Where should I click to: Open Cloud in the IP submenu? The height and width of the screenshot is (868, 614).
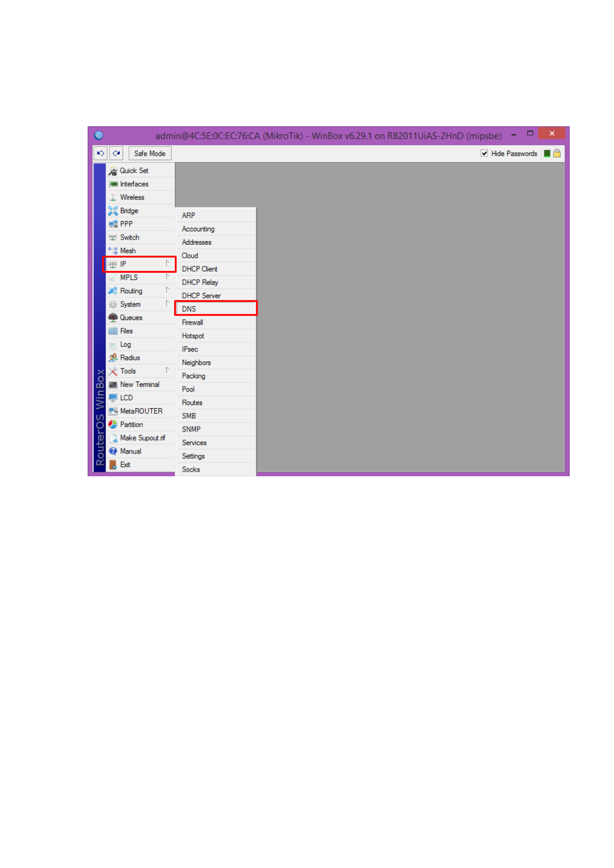point(216,256)
